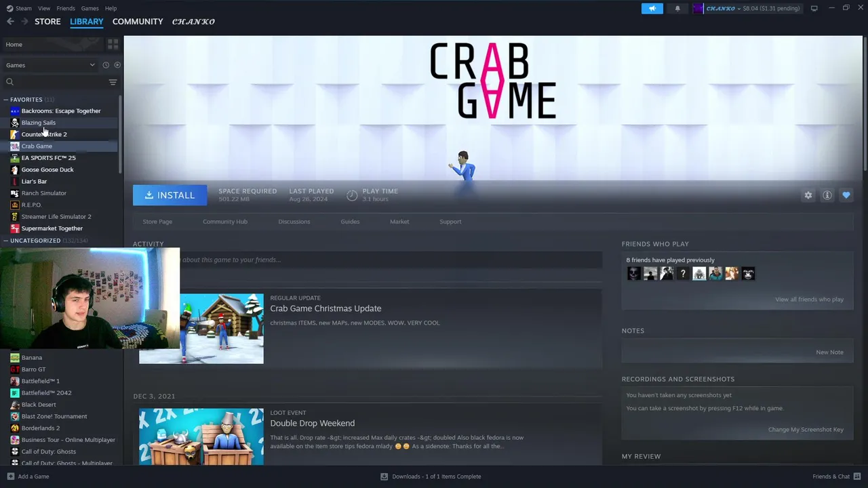
Task: Open the View menu
Action: [44, 8]
